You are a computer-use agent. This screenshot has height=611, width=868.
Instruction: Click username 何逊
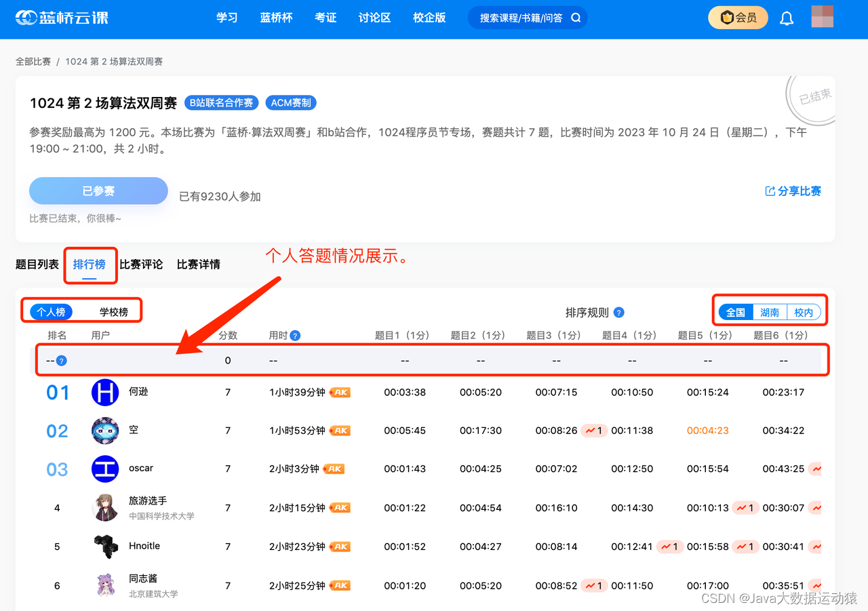point(138,392)
